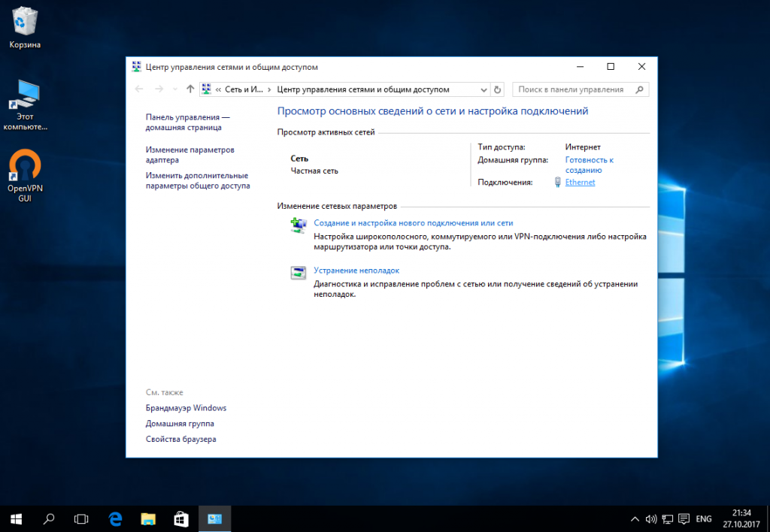This screenshot has height=532, width=770.
Task: Open Брандмауэр Windows link
Action: point(186,408)
